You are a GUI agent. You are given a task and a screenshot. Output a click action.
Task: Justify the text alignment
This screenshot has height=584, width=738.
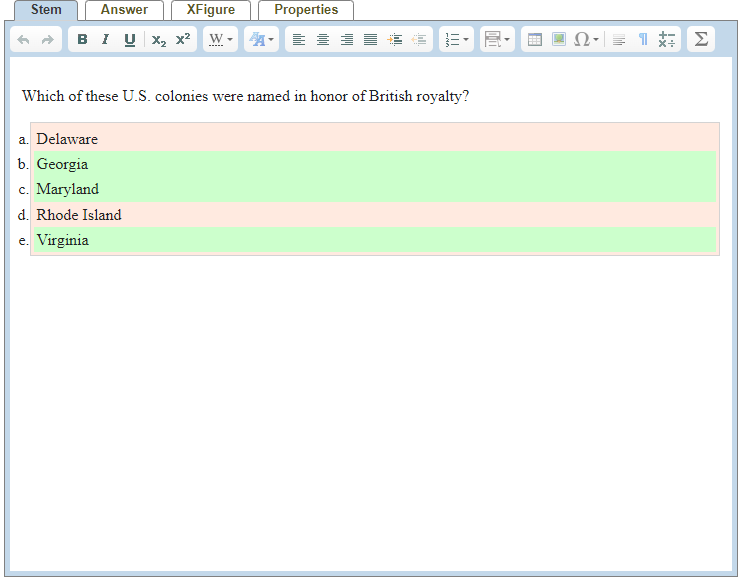pos(371,40)
